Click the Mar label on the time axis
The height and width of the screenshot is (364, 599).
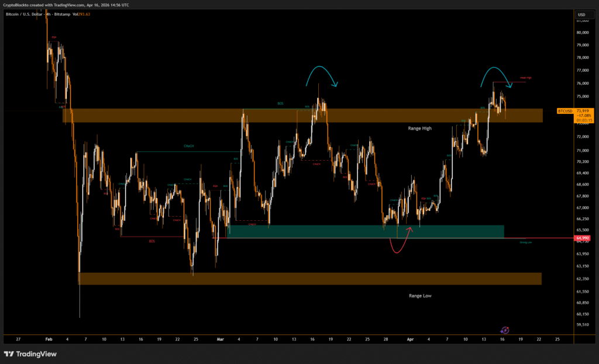click(220, 339)
